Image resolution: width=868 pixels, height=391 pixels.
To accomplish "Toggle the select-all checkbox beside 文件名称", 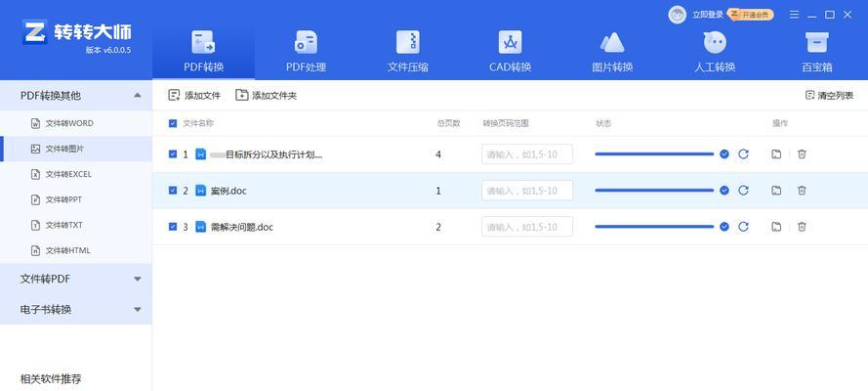I will tap(173, 124).
